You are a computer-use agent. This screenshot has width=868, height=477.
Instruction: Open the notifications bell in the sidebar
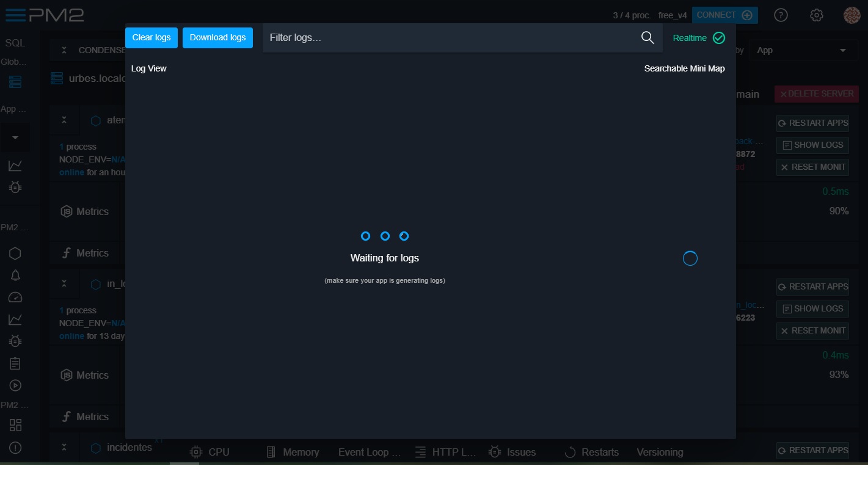point(15,275)
